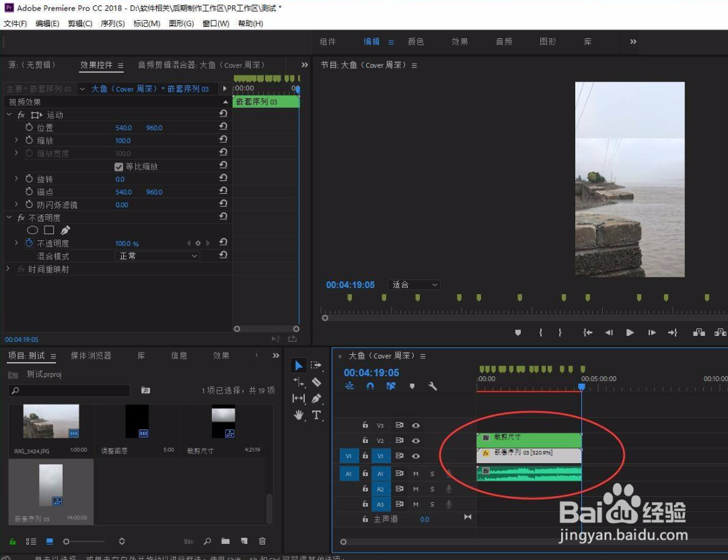This screenshot has height=560, width=728.
Task: Toggle uniform scale checkbox
Action: click(x=118, y=167)
